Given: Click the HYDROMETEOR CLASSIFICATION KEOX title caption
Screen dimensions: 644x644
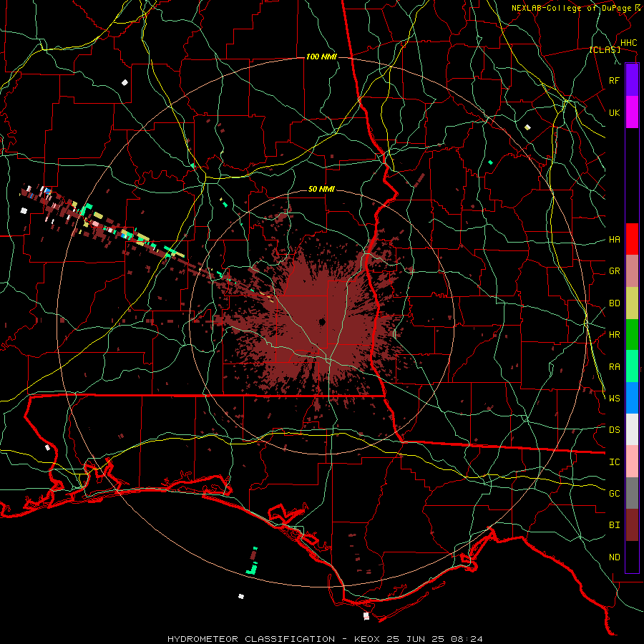Looking at the screenshot, I should coord(325,639).
